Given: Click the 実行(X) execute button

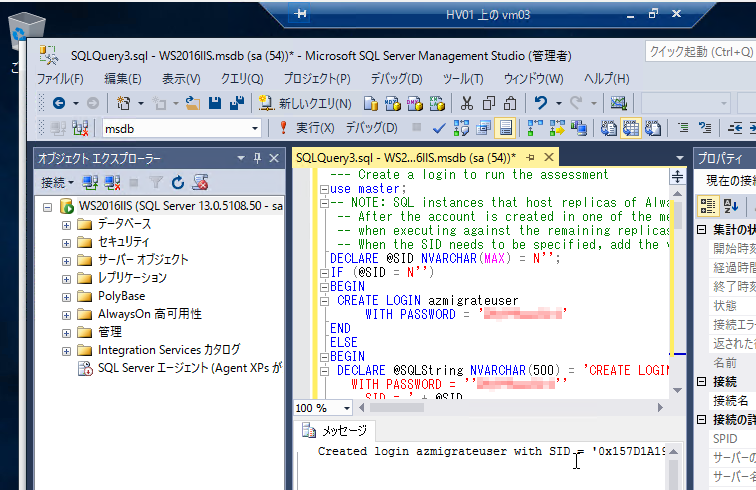Looking at the screenshot, I should (x=307, y=128).
